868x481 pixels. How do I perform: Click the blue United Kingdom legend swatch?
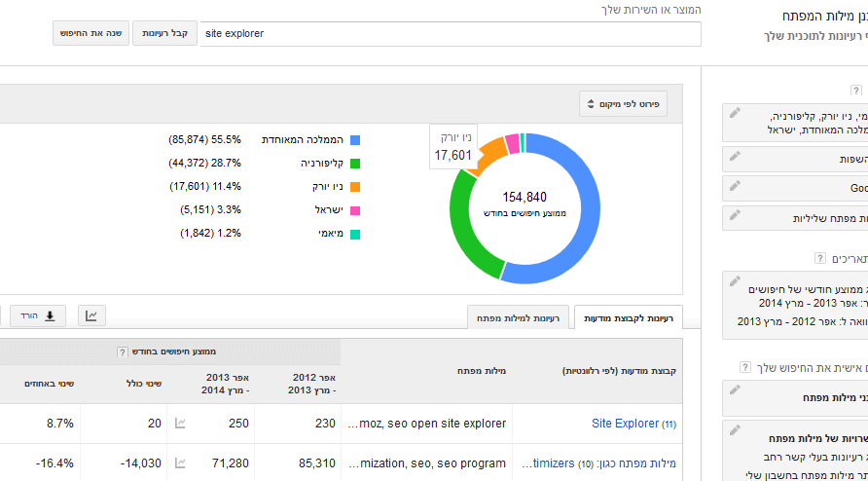tap(355, 140)
